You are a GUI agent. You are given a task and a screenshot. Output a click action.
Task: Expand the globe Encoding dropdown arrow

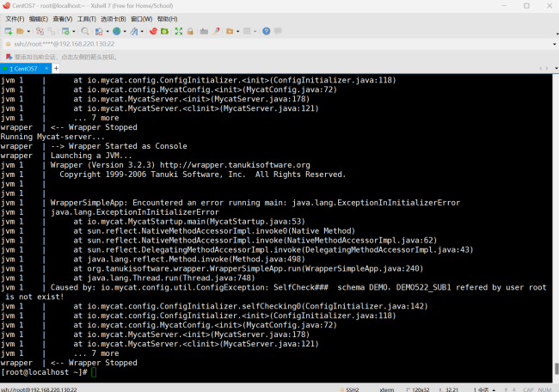125,31
